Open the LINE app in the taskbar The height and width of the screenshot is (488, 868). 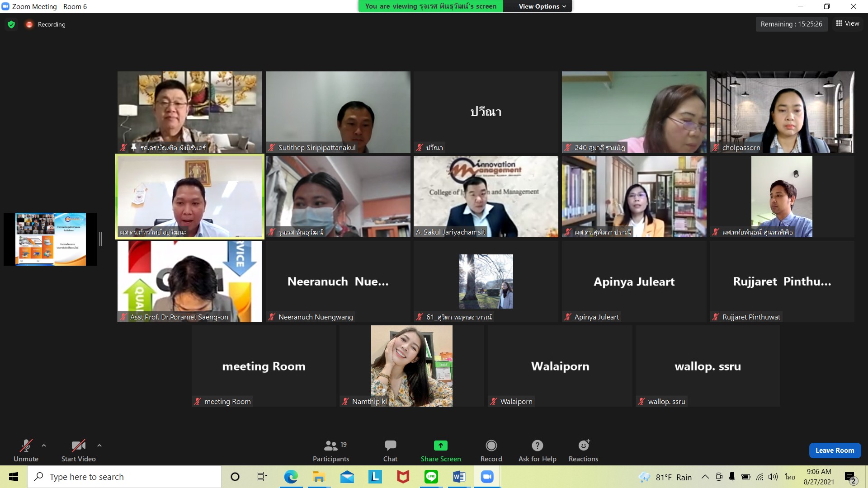(431, 477)
